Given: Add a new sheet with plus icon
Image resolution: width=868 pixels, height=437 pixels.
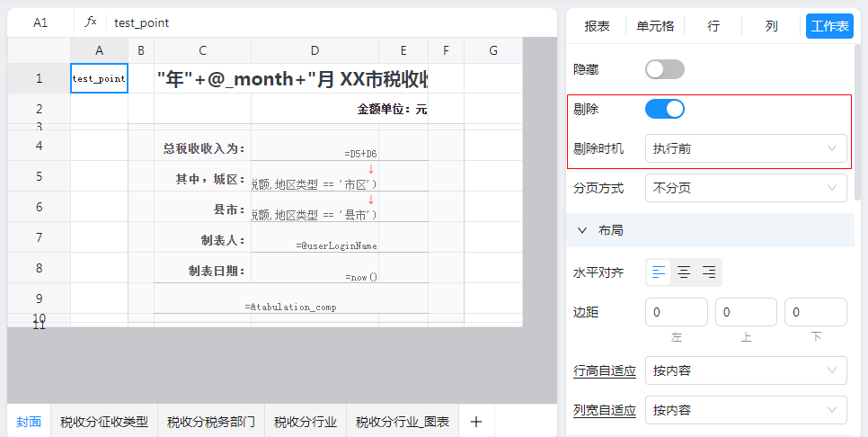Looking at the screenshot, I should [x=476, y=422].
